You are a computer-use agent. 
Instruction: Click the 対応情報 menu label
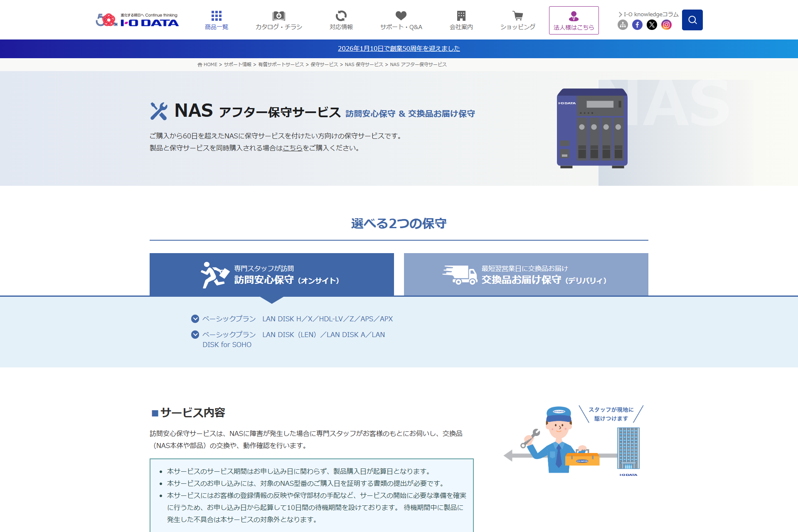pos(341,27)
